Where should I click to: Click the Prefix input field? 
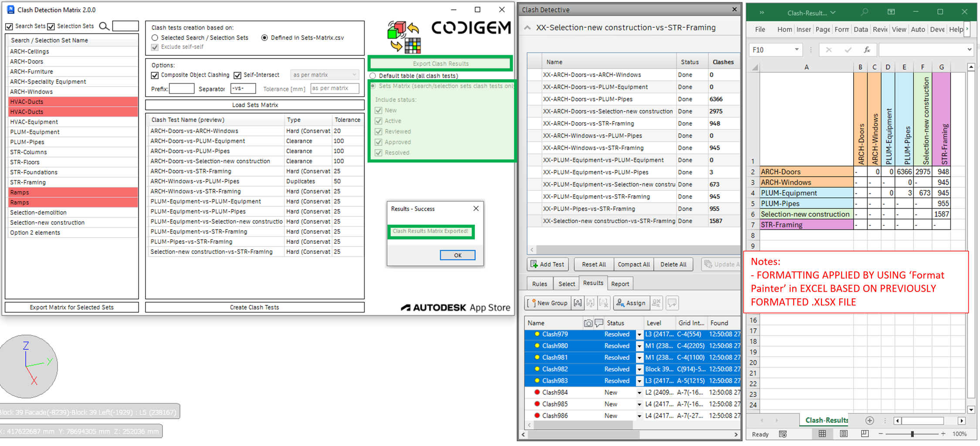pos(182,88)
